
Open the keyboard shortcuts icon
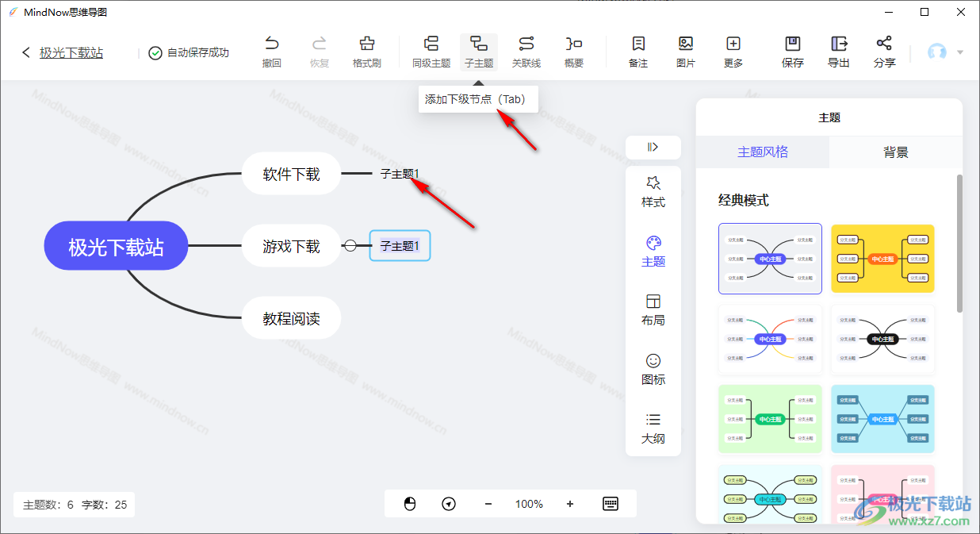pos(611,504)
